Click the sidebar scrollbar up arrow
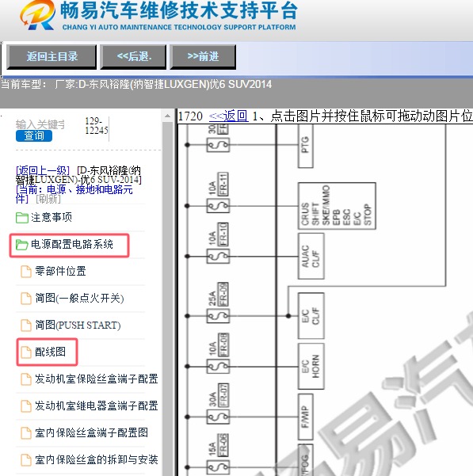 tap(167, 116)
